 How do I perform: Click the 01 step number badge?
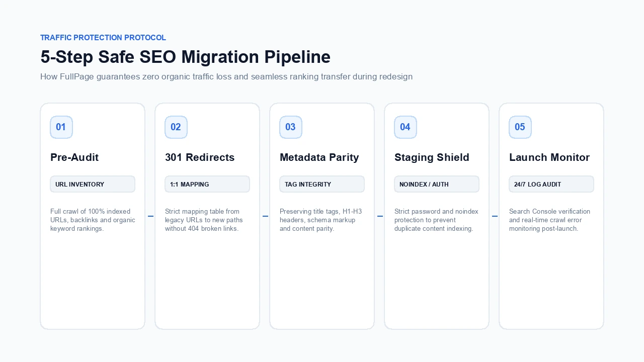[61, 127]
